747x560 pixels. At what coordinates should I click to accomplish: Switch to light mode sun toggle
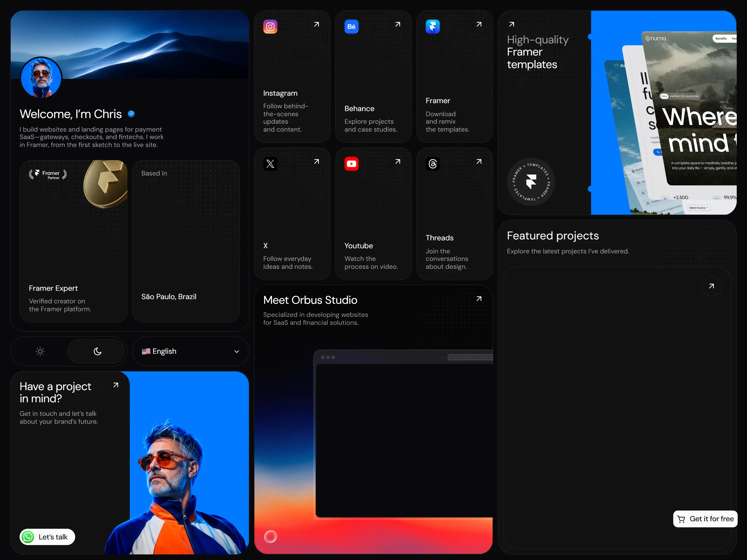40,351
